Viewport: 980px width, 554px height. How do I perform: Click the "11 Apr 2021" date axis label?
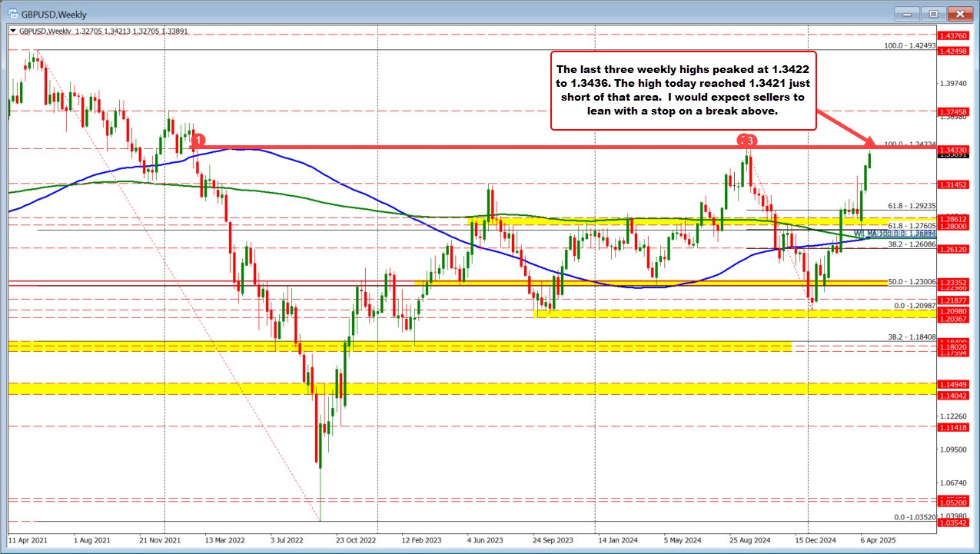click(x=29, y=540)
